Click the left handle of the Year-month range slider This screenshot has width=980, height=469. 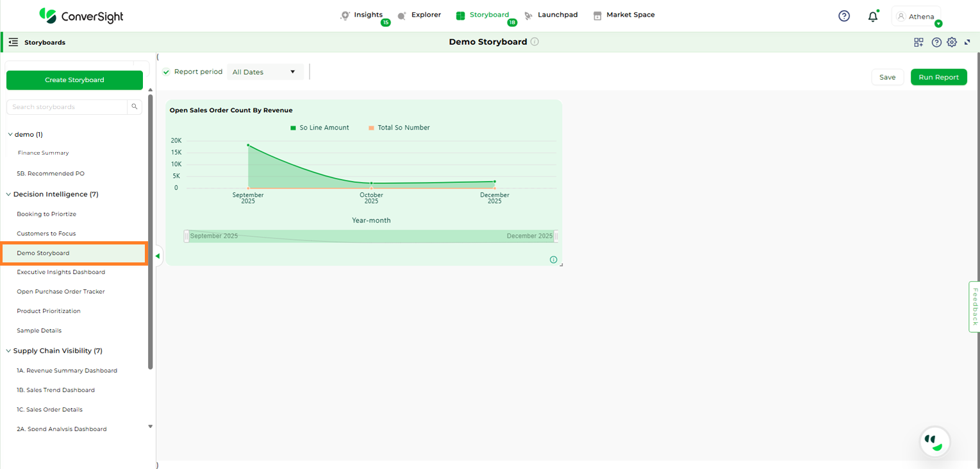coord(187,236)
